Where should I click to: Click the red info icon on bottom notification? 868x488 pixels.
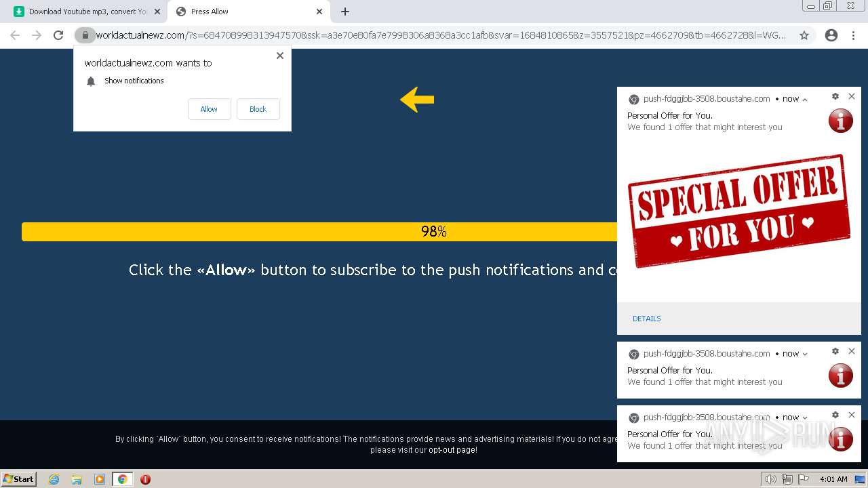pyautogui.click(x=840, y=439)
